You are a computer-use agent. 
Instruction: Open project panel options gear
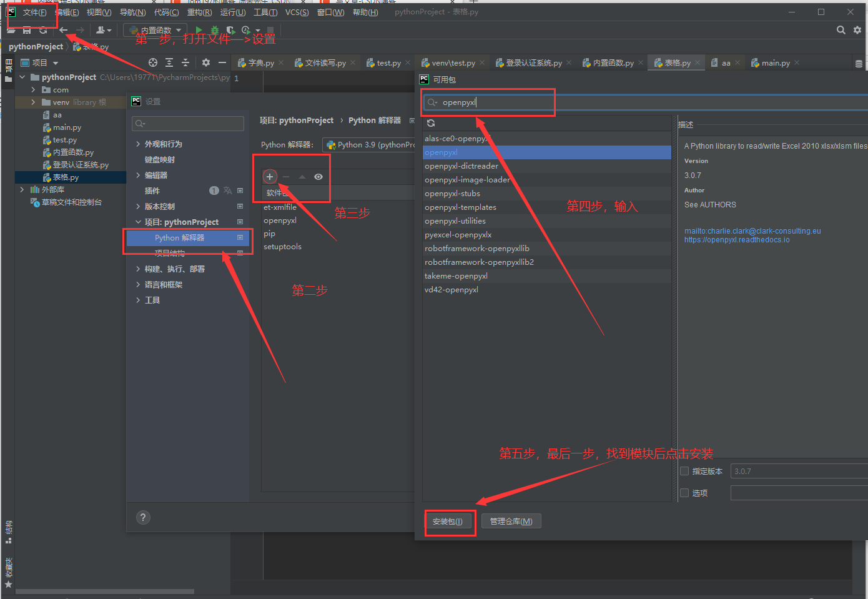[x=206, y=62]
